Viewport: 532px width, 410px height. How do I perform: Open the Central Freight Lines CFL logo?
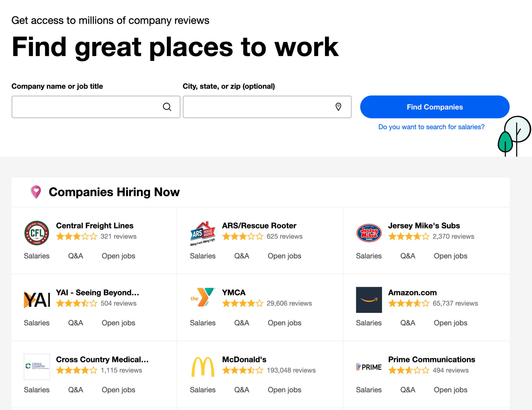37,233
